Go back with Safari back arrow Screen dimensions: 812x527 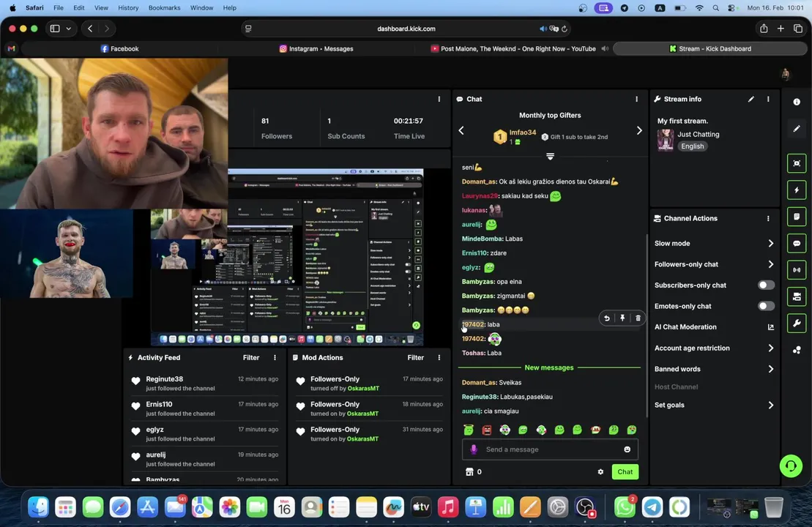90,29
